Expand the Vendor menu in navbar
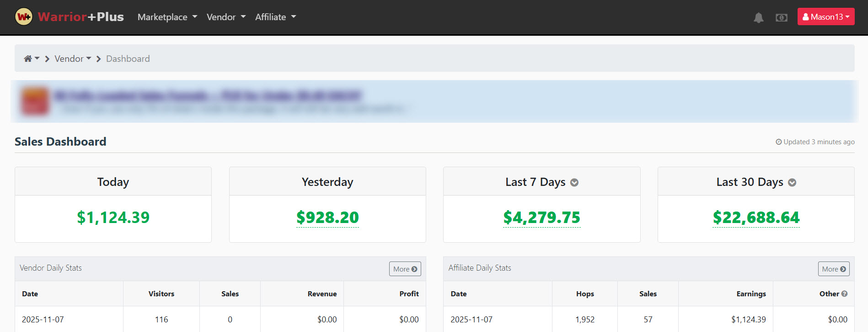The width and height of the screenshot is (868, 332). (x=226, y=17)
